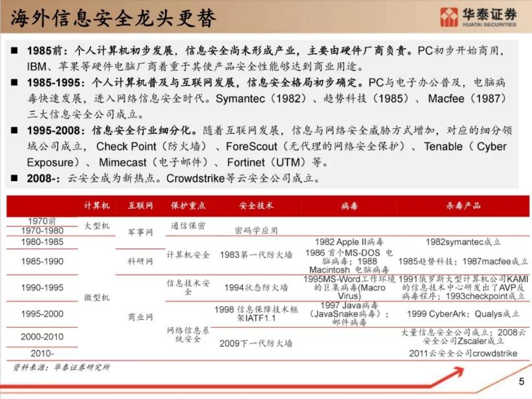Click the row label 2000-2010
Viewport: 532px width, 399px height.
[42, 337]
